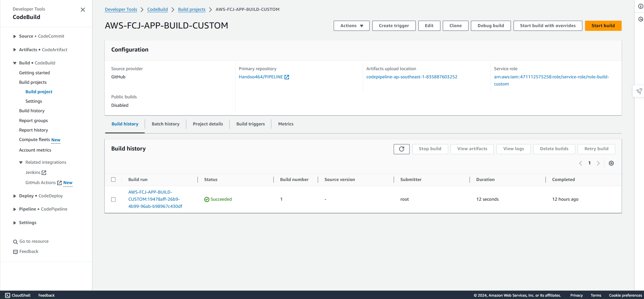The width and height of the screenshot is (644, 299).
Task: Go to previous page of build history
Action: click(581, 163)
